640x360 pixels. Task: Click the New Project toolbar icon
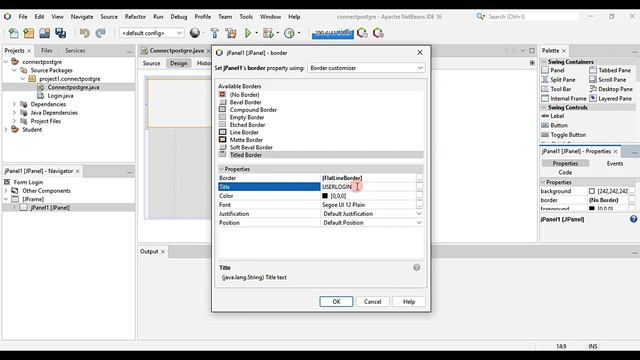tap(29, 33)
